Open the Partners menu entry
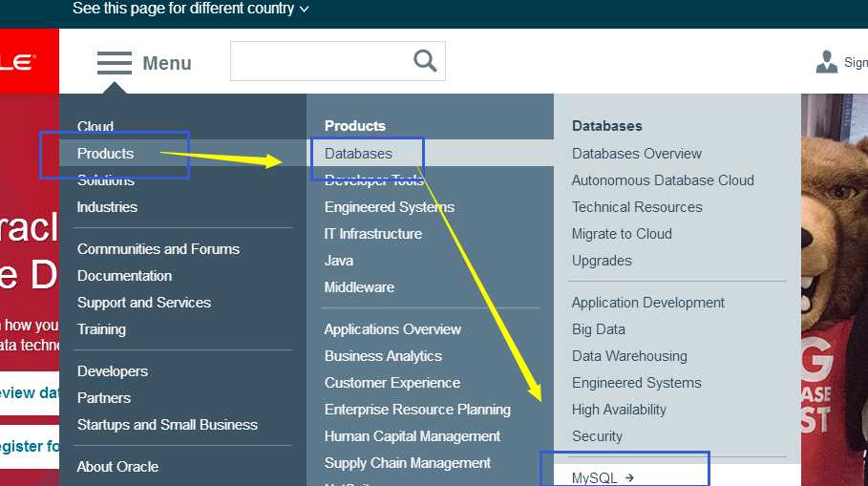The height and width of the screenshot is (486, 868). point(103,398)
